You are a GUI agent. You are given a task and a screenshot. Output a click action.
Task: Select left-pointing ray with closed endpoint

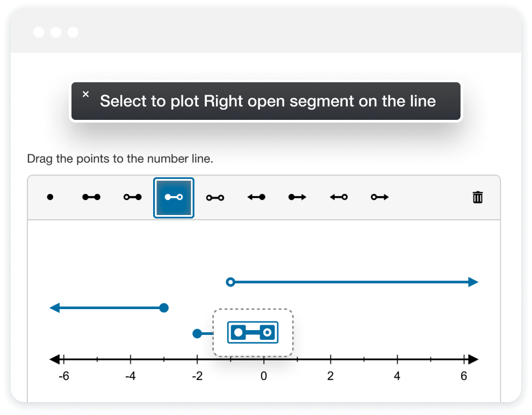(x=256, y=197)
